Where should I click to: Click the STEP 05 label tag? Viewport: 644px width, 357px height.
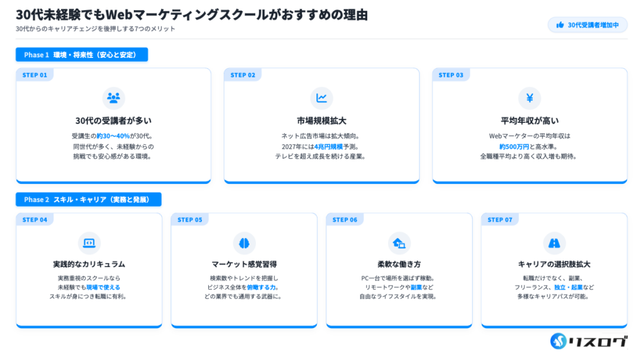[190, 220]
